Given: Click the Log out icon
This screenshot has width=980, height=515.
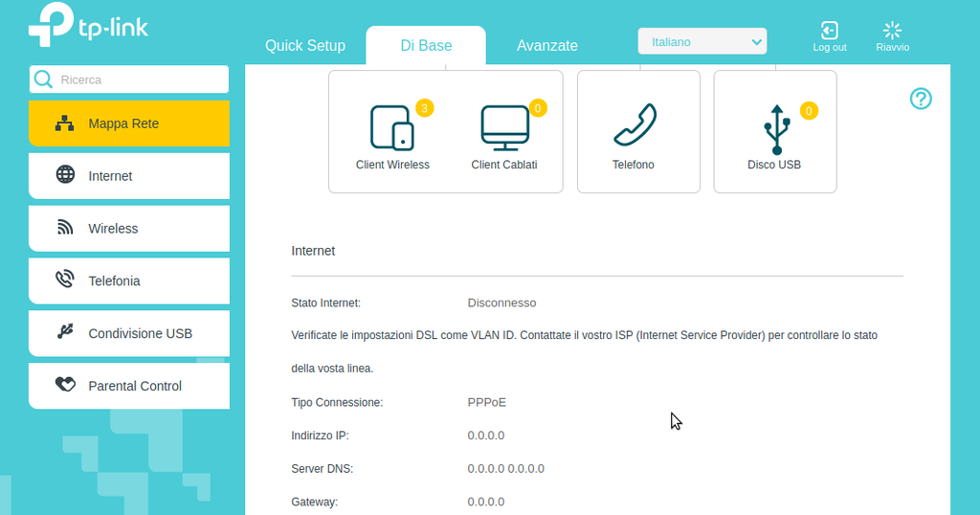Looking at the screenshot, I should coord(829,32).
